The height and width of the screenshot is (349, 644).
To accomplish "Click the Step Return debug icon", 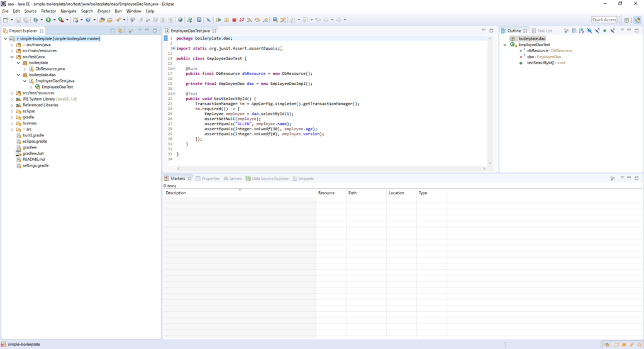I will 265,19.
